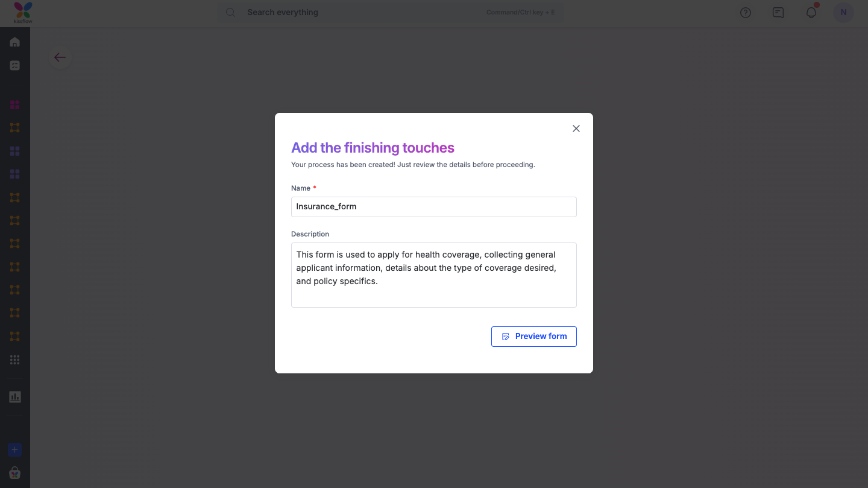
Task: Go back using the left arrow button
Action: point(60,57)
